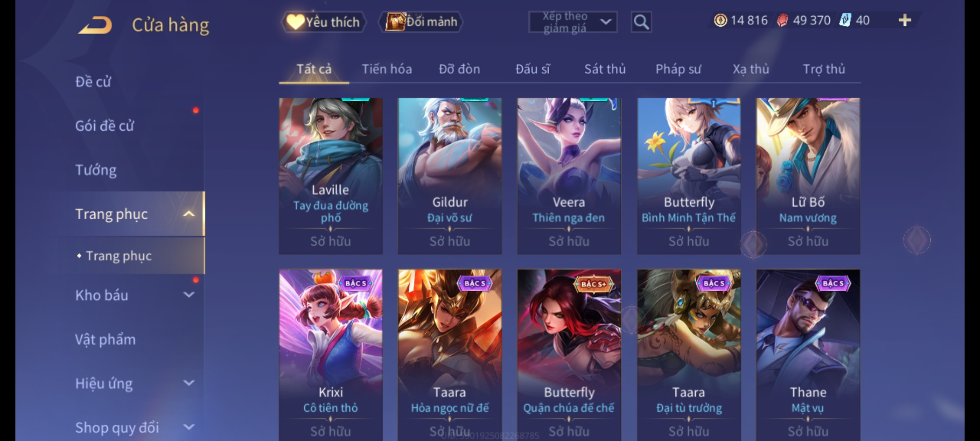Expand the Kho báu sidebar section

pos(189,295)
